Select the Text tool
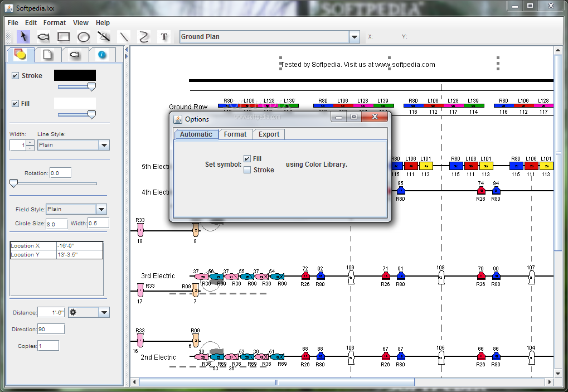Screen dimensions: 568x392 pyautogui.click(x=164, y=37)
